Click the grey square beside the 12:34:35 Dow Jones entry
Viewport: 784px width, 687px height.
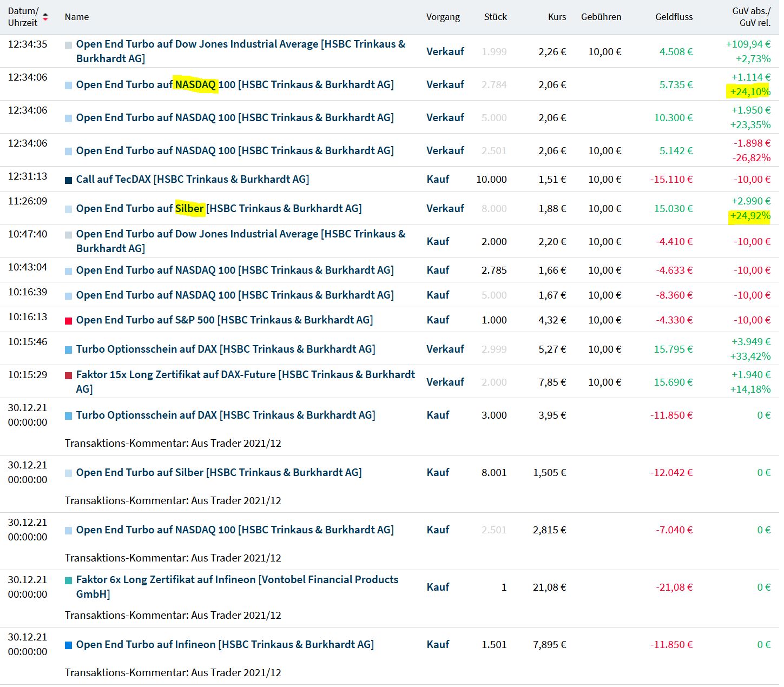click(68, 45)
